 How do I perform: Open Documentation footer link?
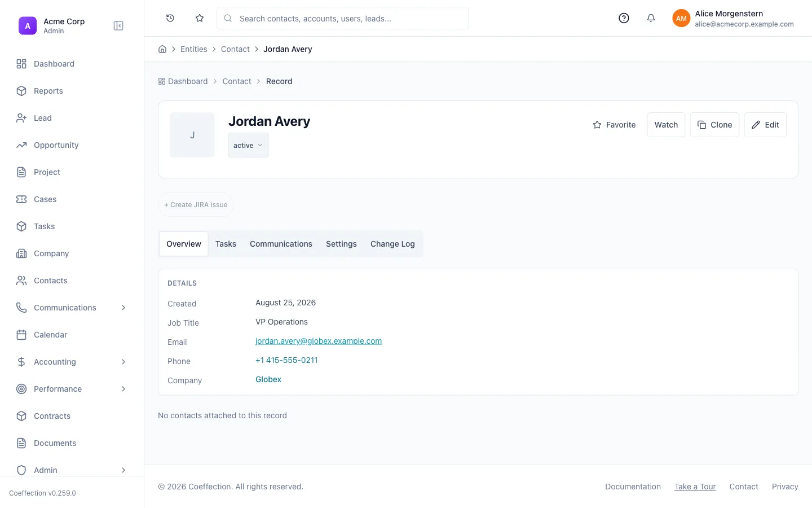click(633, 487)
